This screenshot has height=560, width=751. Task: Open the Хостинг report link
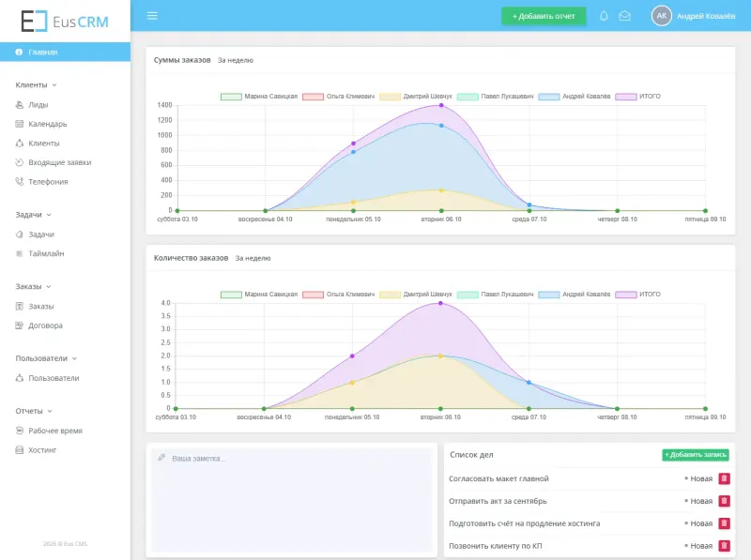[x=42, y=450]
